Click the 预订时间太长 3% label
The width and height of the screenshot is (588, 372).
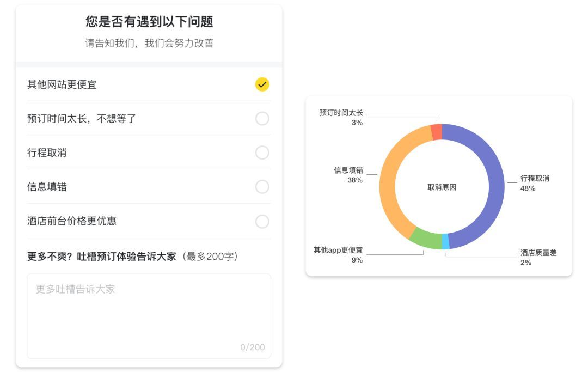click(341, 118)
